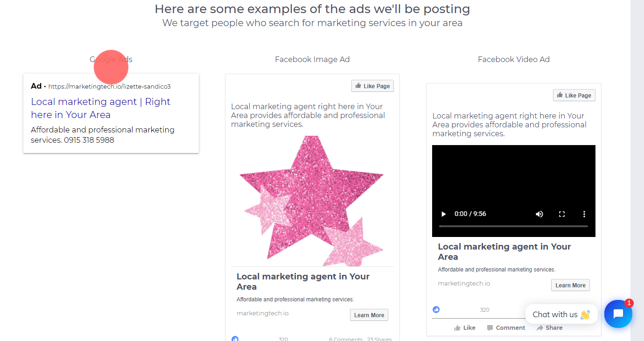
Task: Click Like Page in the image ad
Action: click(372, 86)
